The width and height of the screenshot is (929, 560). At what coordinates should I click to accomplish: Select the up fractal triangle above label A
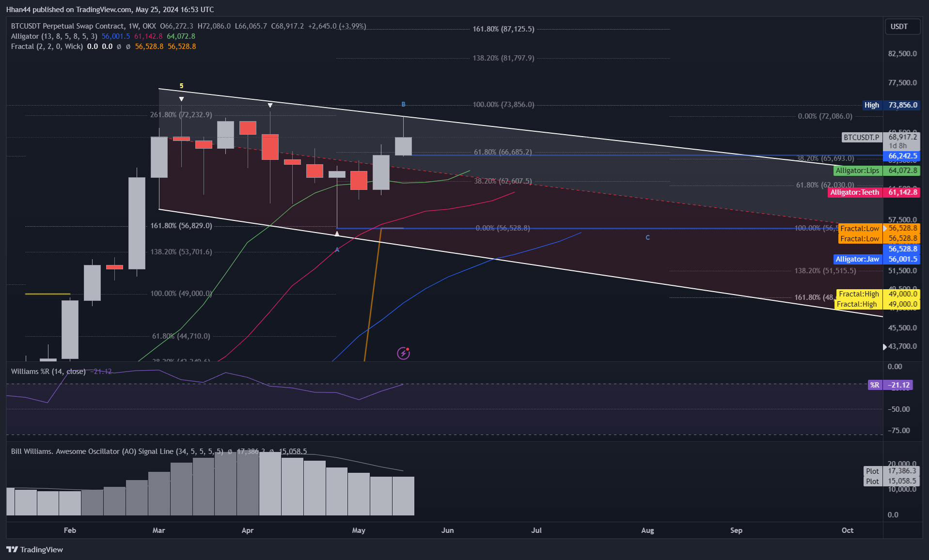point(337,234)
